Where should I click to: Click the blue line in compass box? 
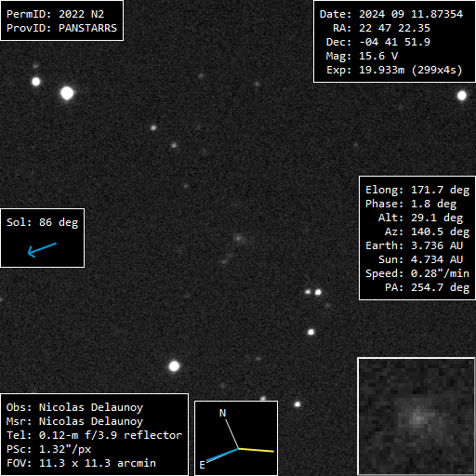(222, 455)
